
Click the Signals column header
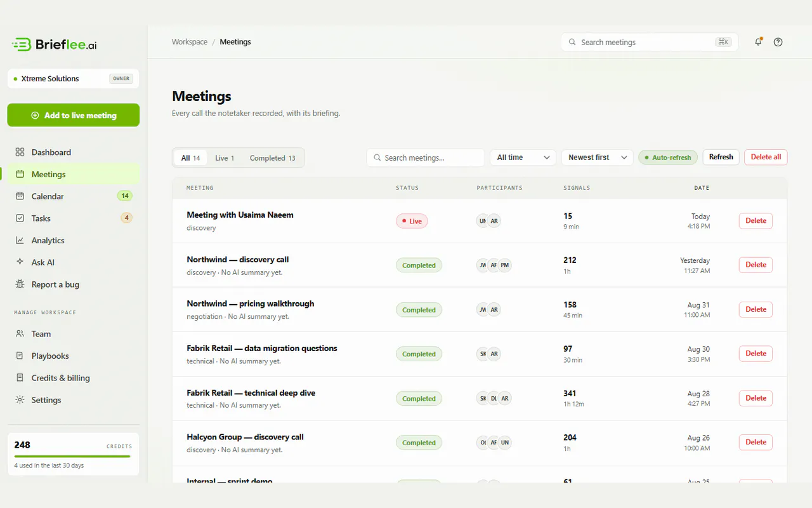tap(577, 188)
